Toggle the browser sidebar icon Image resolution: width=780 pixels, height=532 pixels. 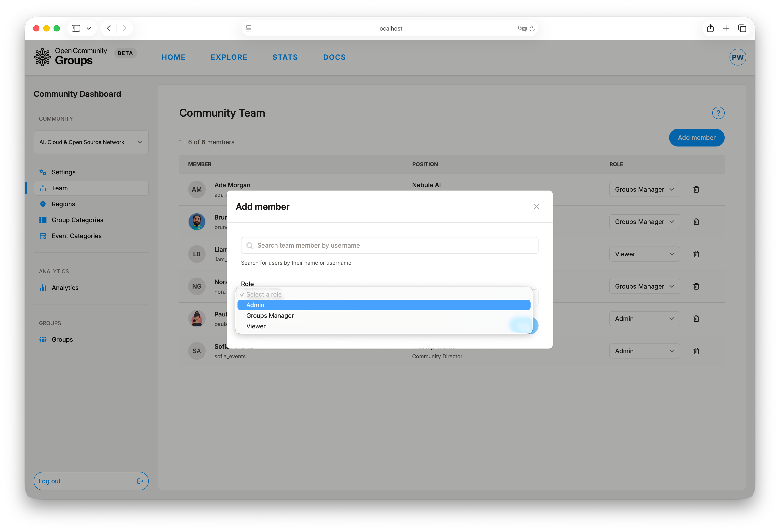[x=76, y=28]
